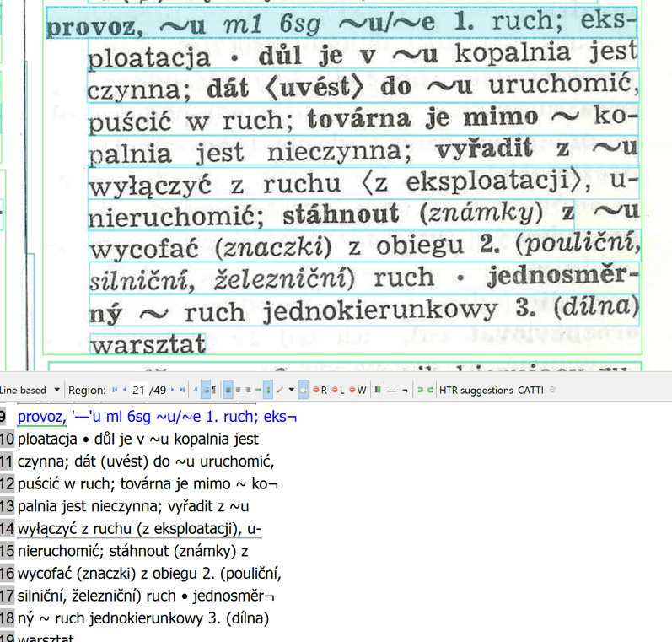Click the delete line 'L' button
Viewport: 672px width, 642px height.
point(339,390)
